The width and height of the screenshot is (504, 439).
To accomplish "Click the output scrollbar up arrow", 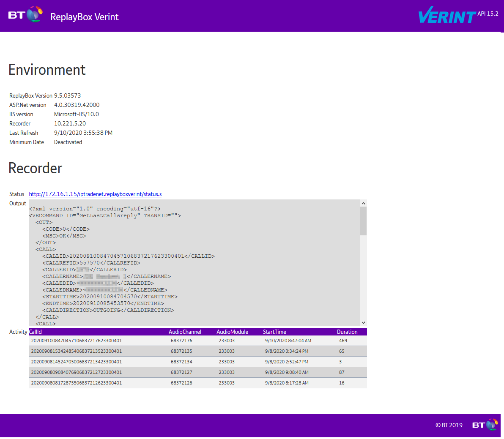I will (x=363, y=203).
